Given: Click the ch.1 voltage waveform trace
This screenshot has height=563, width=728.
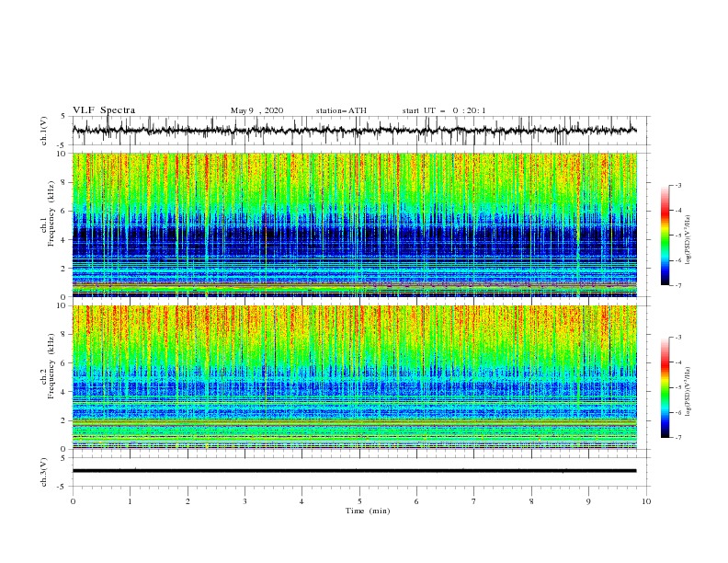Looking at the screenshot, I should click(x=354, y=131).
